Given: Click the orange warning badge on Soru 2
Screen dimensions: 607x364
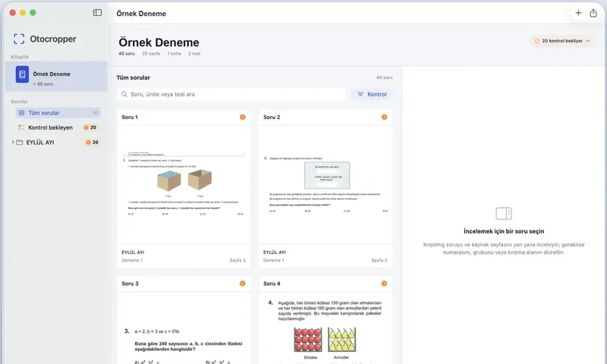Looking at the screenshot, I should pos(384,118).
